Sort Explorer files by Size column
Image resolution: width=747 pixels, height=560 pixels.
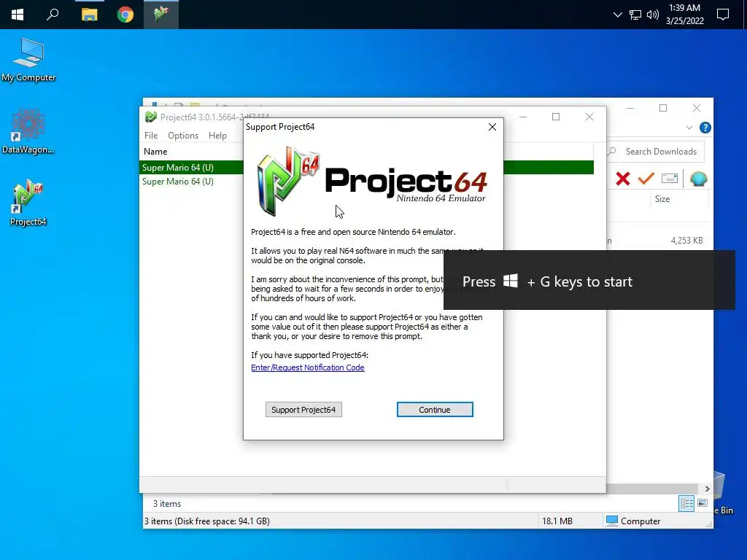coord(662,199)
